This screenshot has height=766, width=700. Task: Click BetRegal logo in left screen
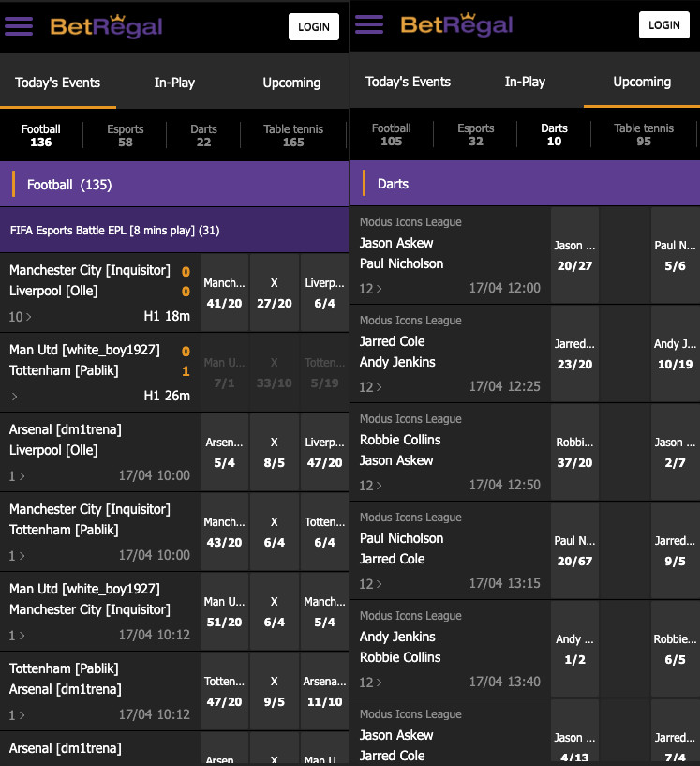pyautogui.click(x=106, y=26)
